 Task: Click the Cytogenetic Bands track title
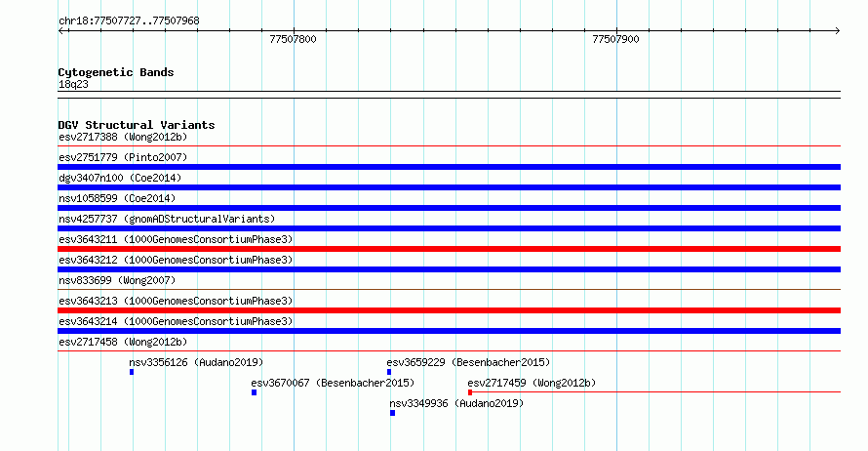pyautogui.click(x=116, y=72)
